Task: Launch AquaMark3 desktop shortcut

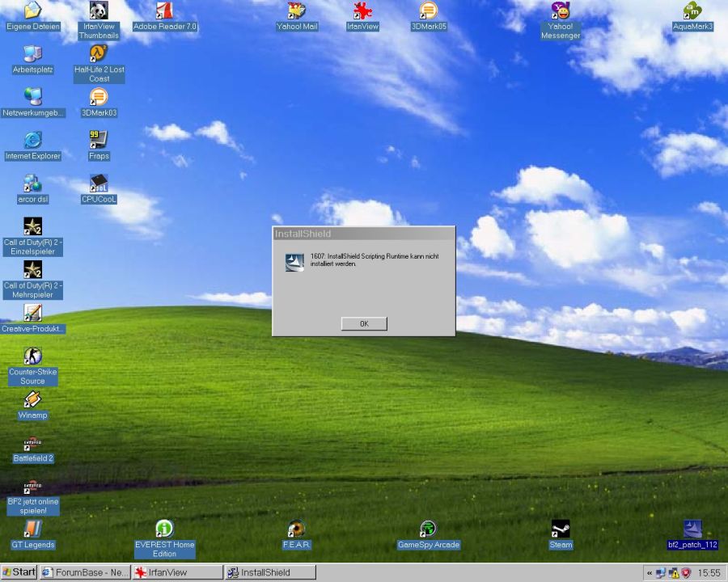Action: (692, 16)
